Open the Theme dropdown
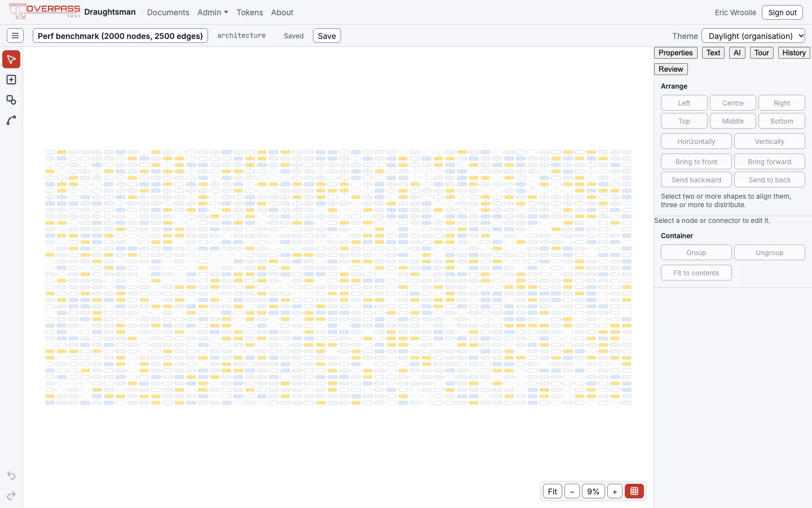Viewport: 812px width, 508px height. click(753, 36)
